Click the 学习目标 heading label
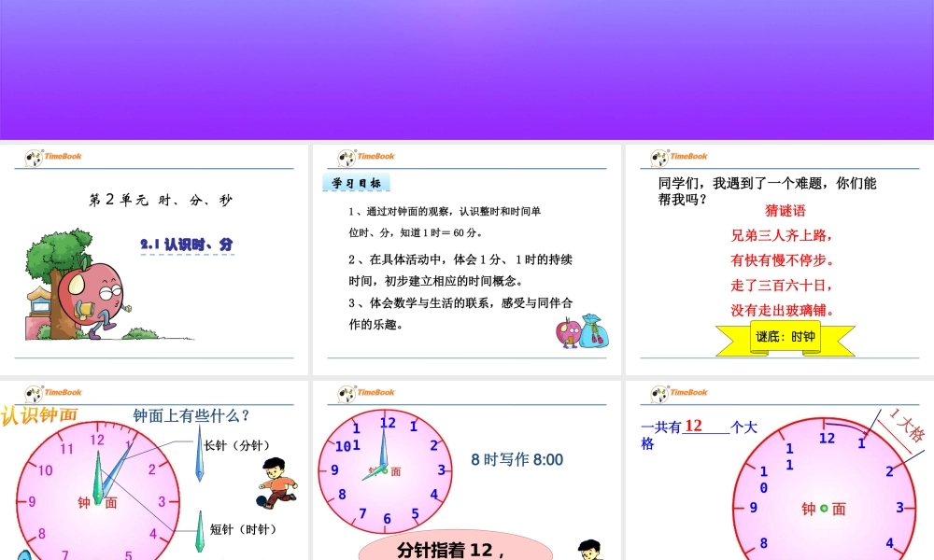The width and height of the screenshot is (934, 560). pyautogui.click(x=356, y=183)
